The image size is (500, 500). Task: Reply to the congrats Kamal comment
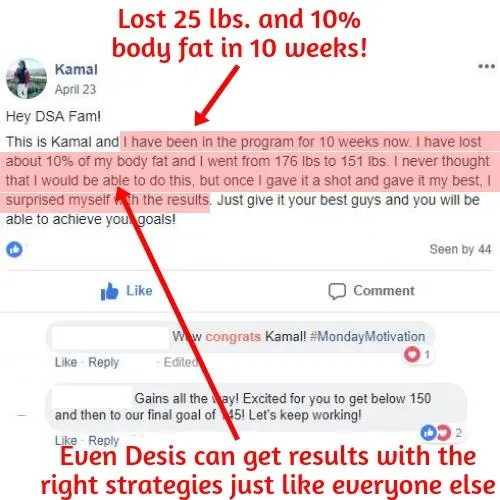103,362
